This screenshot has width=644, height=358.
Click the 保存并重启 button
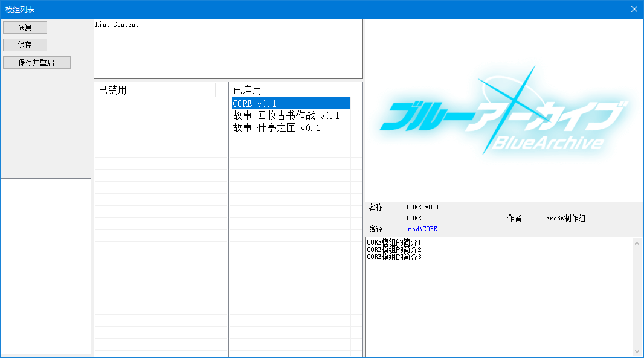36,63
